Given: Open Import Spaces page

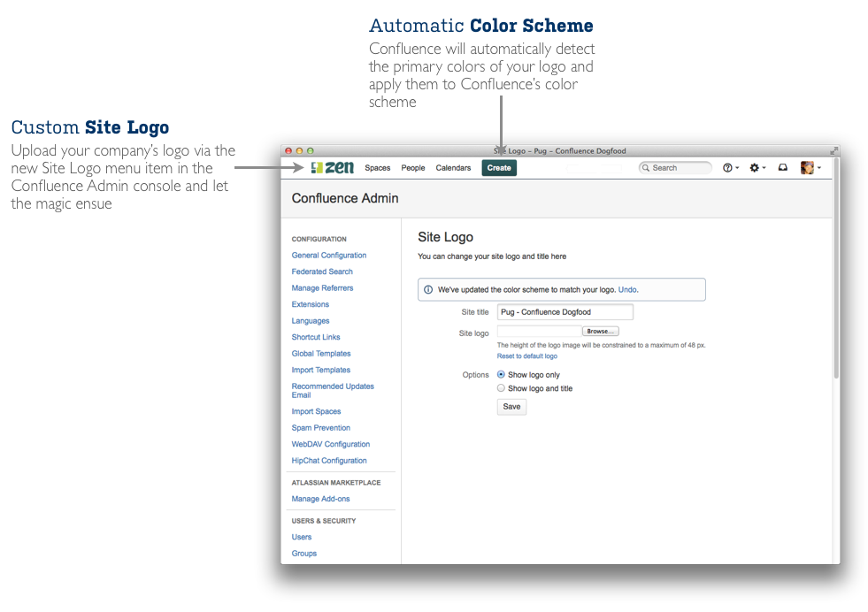Looking at the screenshot, I should [316, 412].
